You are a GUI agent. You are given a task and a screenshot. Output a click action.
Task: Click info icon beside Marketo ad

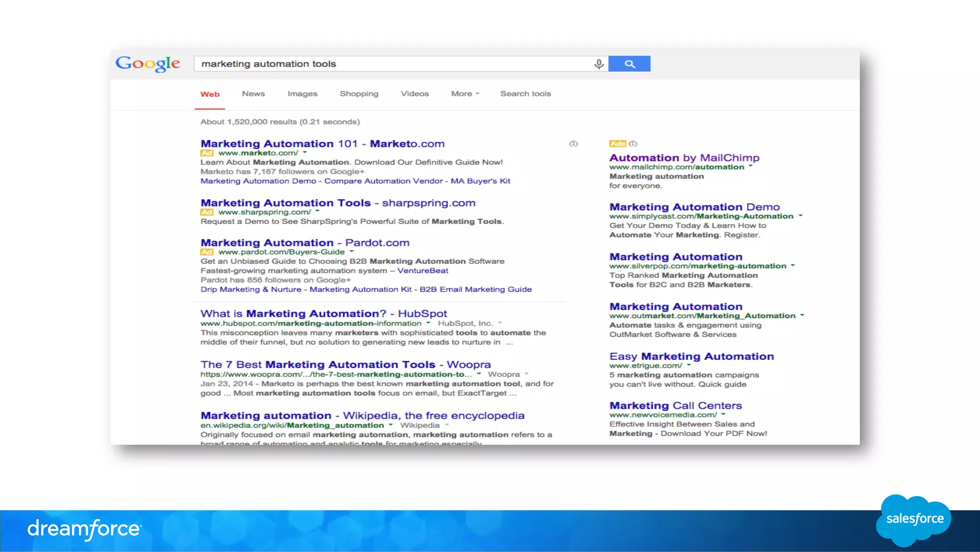pyautogui.click(x=573, y=144)
